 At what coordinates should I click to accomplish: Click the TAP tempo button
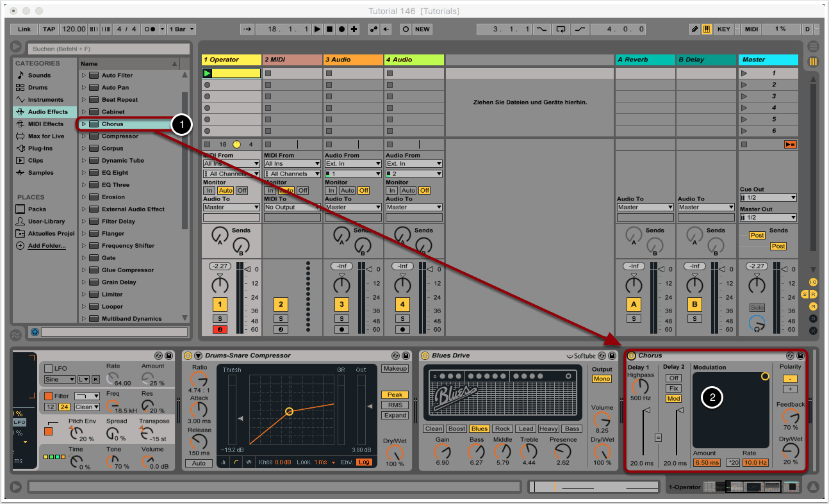click(x=49, y=29)
